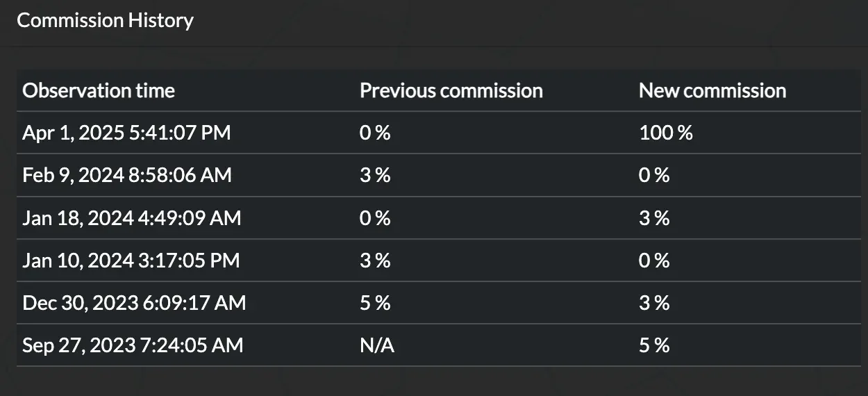Click the N/A previous commission cell
Image resolution: width=868 pixels, height=396 pixels.
(377, 345)
